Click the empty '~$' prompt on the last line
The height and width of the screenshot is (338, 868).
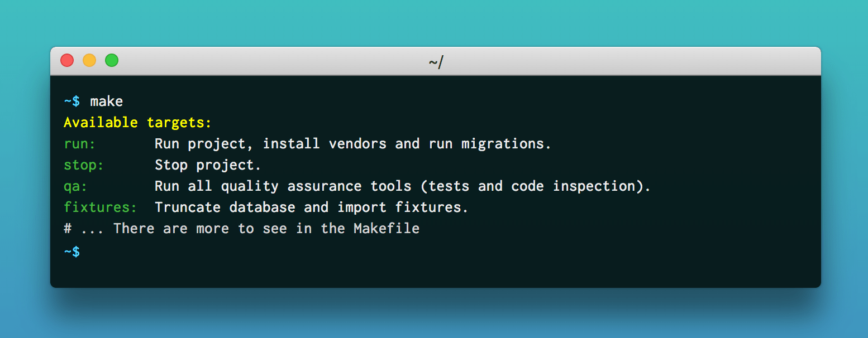pos(72,252)
